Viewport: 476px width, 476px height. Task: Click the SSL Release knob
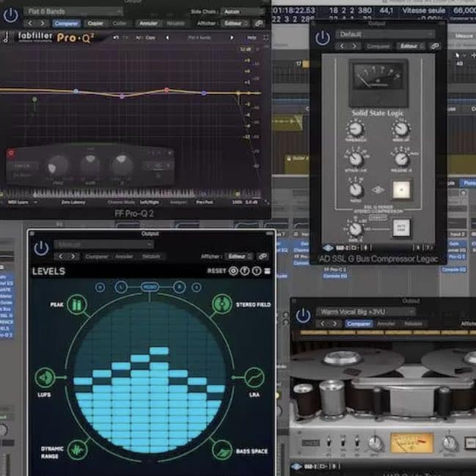pos(401,158)
